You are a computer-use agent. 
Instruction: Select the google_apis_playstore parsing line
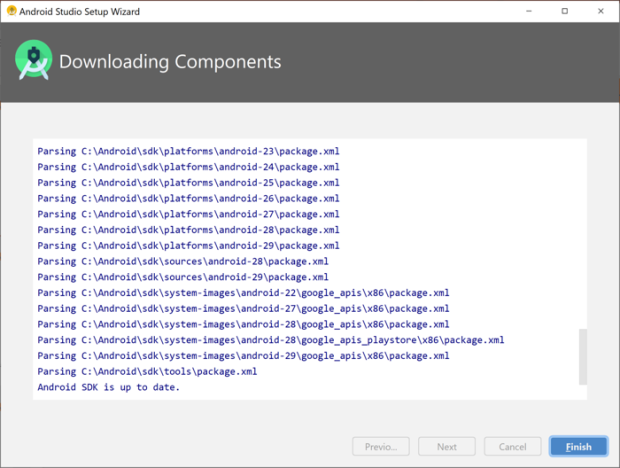pyautogui.click(x=271, y=340)
